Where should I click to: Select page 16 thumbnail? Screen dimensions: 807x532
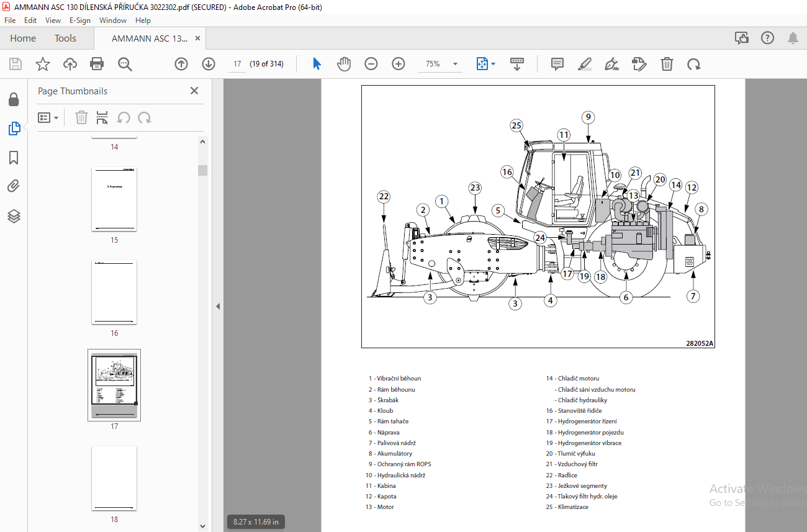pos(114,292)
